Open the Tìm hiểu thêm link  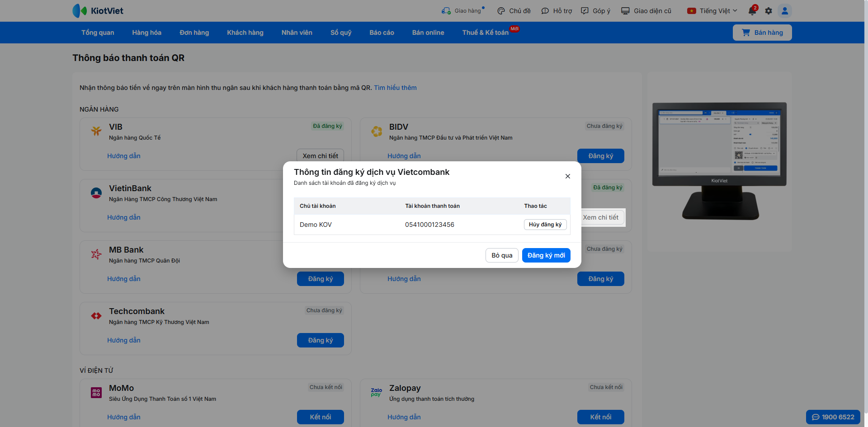395,88
